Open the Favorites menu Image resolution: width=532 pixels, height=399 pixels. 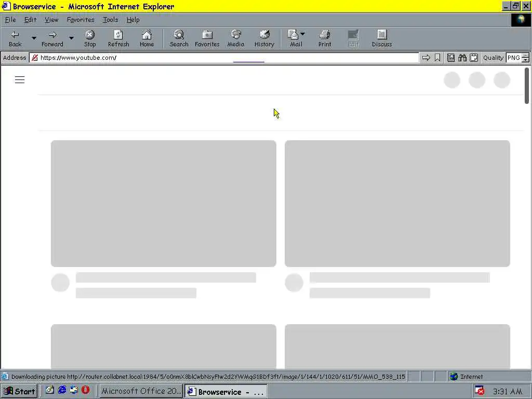tap(81, 20)
